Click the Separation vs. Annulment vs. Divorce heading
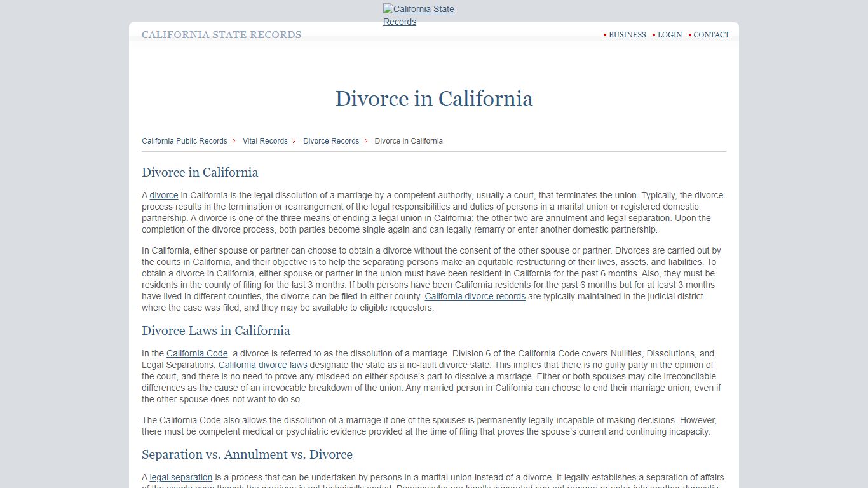868x488 pixels. tap(247, 454)
